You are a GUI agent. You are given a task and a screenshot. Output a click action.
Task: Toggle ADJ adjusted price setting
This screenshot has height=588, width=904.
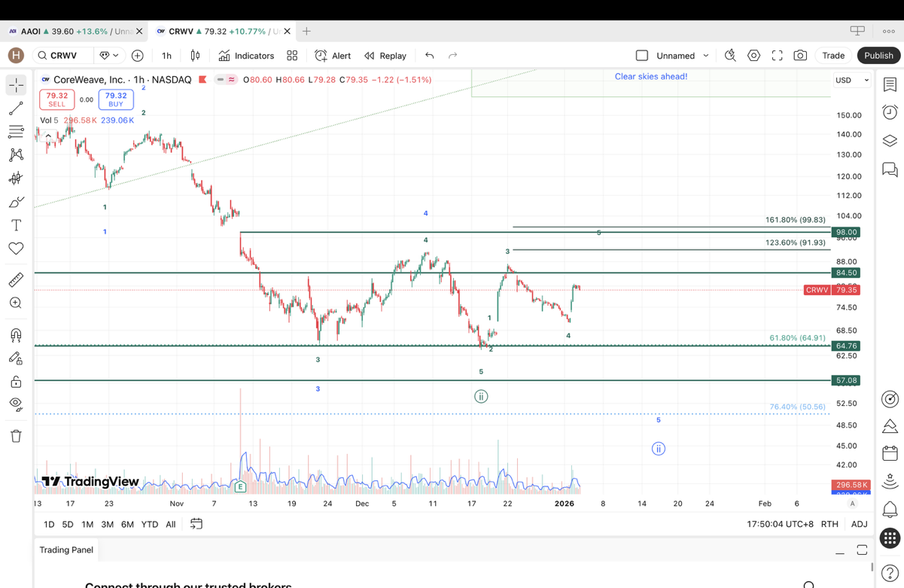point(859,524)
